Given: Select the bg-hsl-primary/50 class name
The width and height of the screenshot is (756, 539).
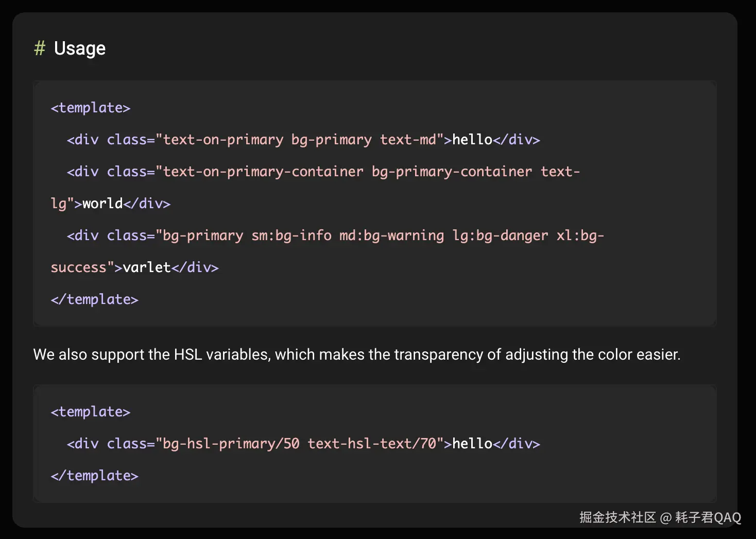Looking at the screenshot, I should [x=231, y=444].
